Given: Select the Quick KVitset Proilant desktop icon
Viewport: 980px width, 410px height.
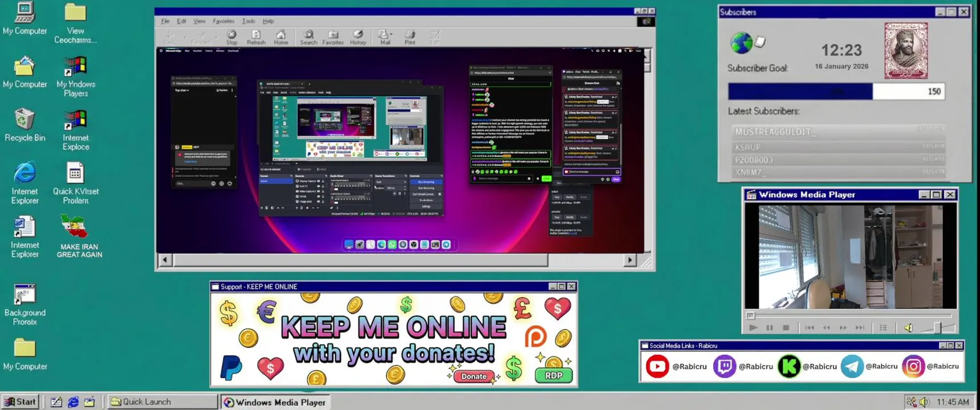Looking at the screenshot, I should 75,183.
